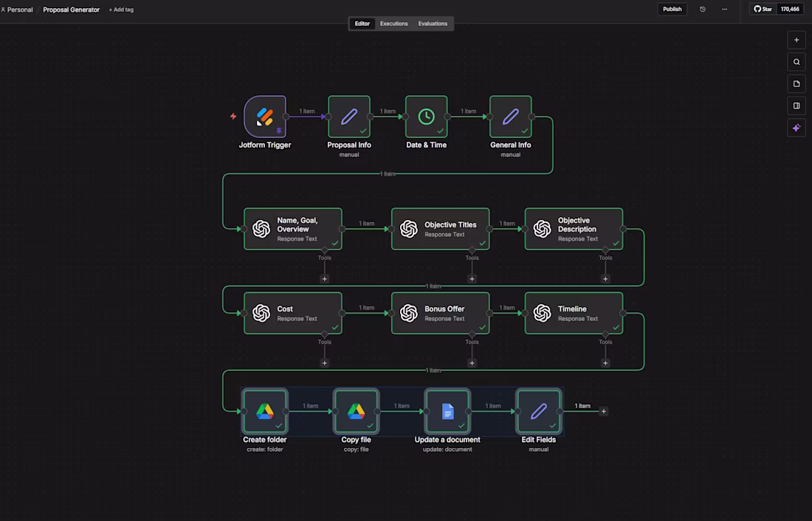Add a tag to the workflow
This screenshot has width=812, height=521.
point(120,10)
